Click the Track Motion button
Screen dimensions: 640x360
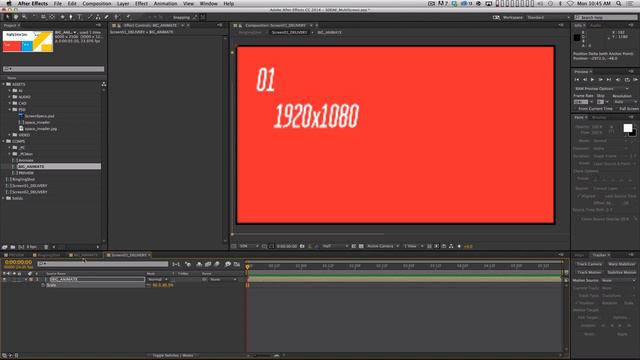point(589,272)
